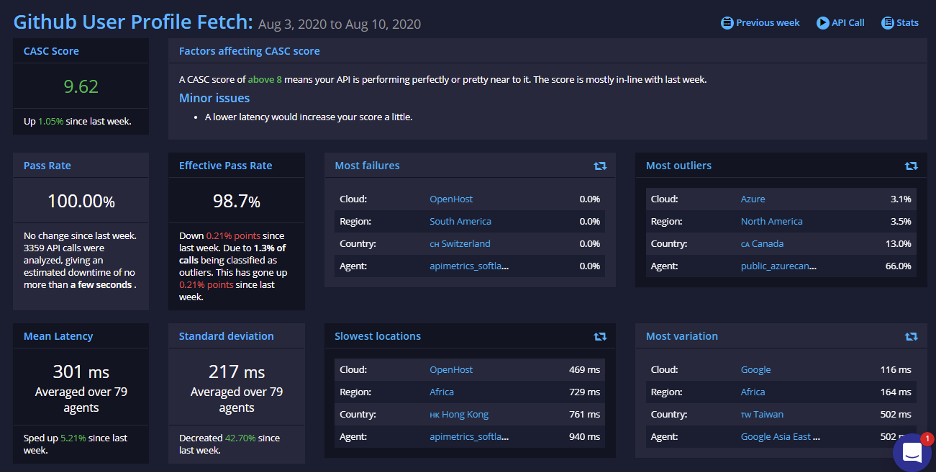The width and height of the screenshot is (936, 472).
Task: Open Taiwan country link
Action: [762, 415]
